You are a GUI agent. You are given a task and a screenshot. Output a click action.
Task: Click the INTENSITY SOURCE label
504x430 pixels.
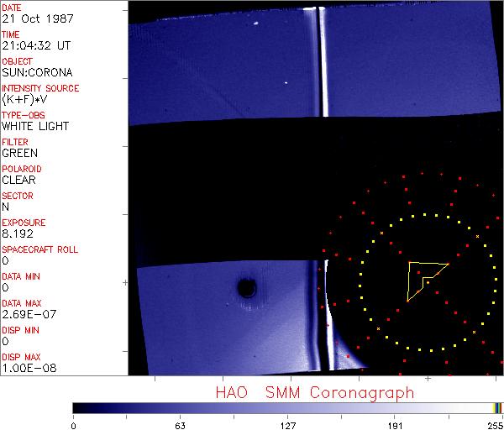tap(40, 88)
